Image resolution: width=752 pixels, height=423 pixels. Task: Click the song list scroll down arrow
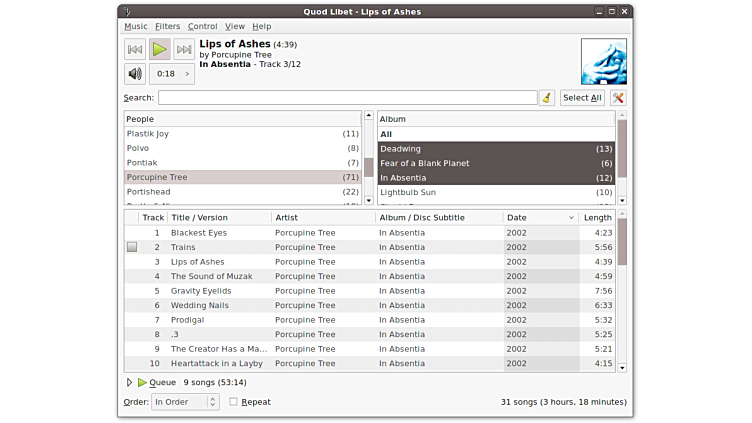[622, 368]
